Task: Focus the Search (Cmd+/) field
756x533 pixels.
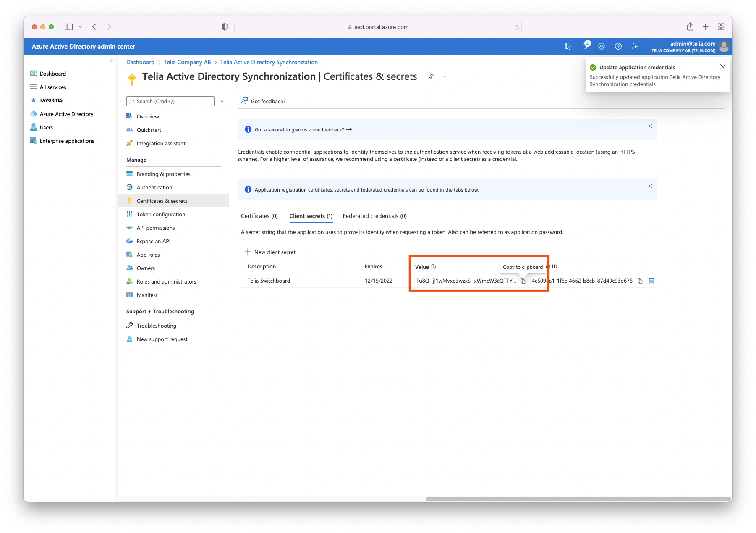Action: 170,101
